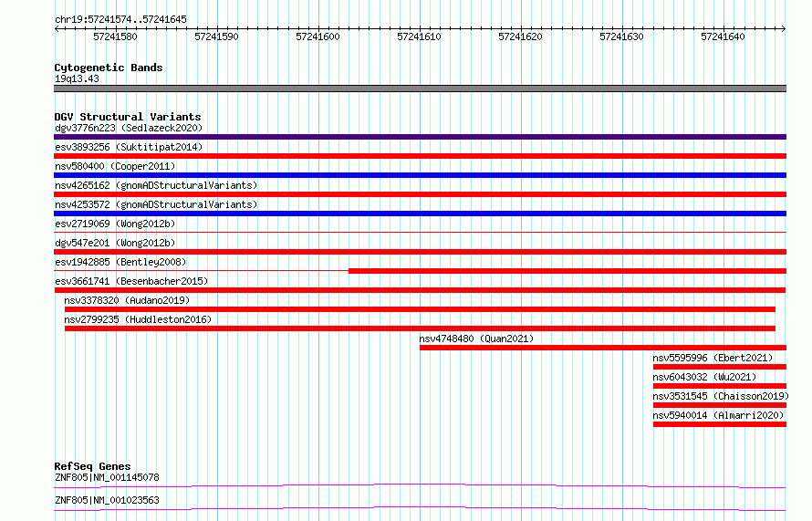Viewport: 812px width, 521px height.
Task: Click ruler position 57241590
Action: (x=216, y=36)
